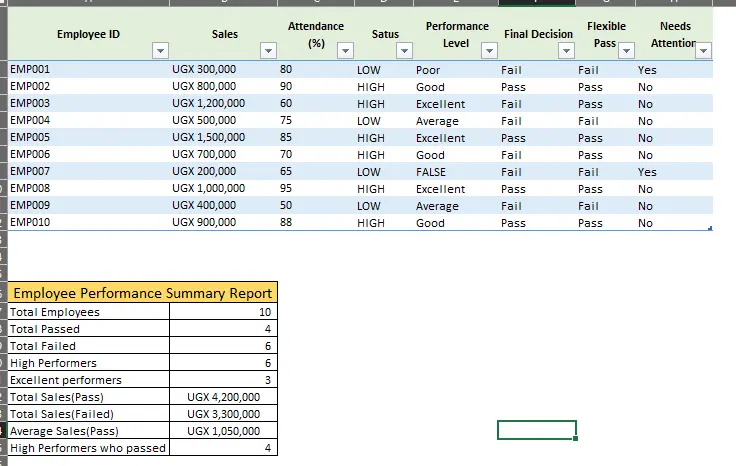Select cell EMP004

click(x=89, y=120)
